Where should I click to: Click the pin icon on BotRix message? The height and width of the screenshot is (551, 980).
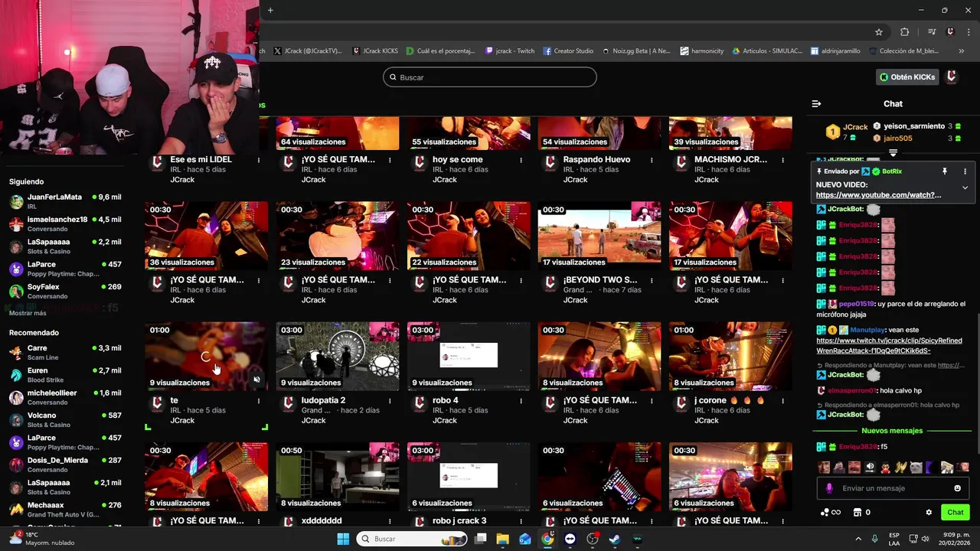pyautogui.click(x=945, y=171)
